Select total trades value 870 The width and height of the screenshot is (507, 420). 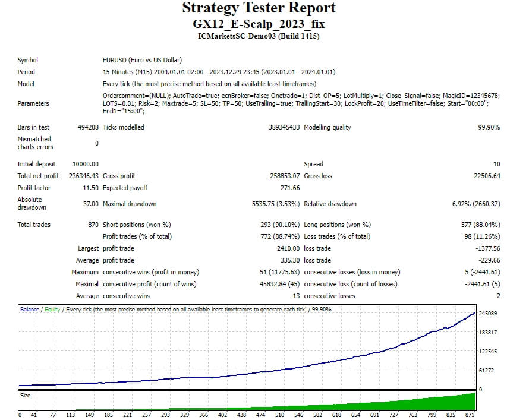click(93, 225)
